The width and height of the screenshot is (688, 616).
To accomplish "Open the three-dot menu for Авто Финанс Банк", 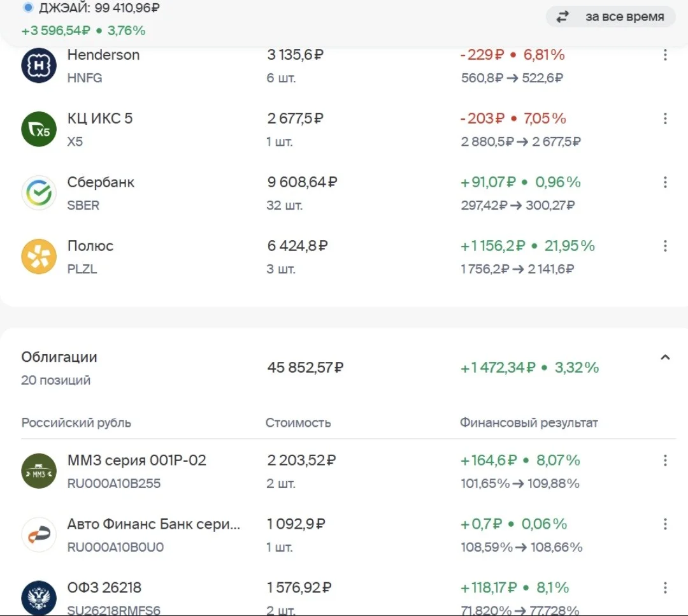I will [665, 524].
